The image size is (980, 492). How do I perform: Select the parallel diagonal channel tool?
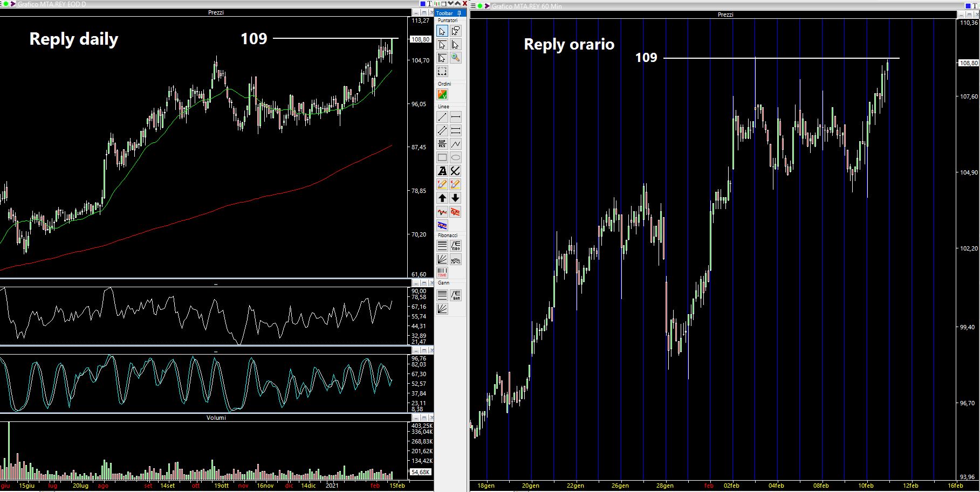[442, 130]
